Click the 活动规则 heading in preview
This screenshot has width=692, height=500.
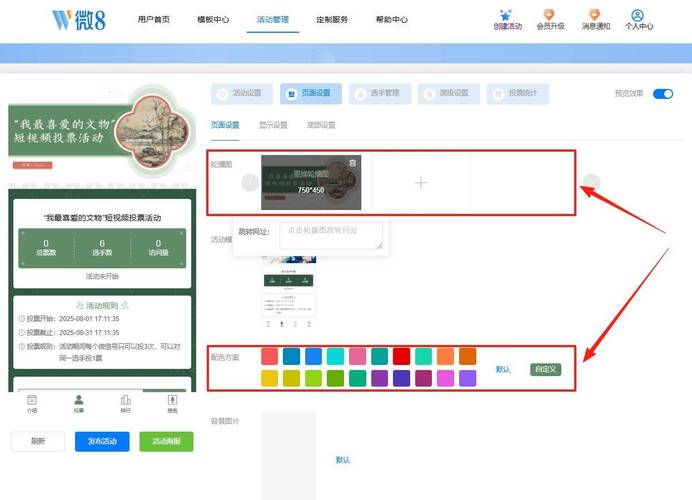102,305
